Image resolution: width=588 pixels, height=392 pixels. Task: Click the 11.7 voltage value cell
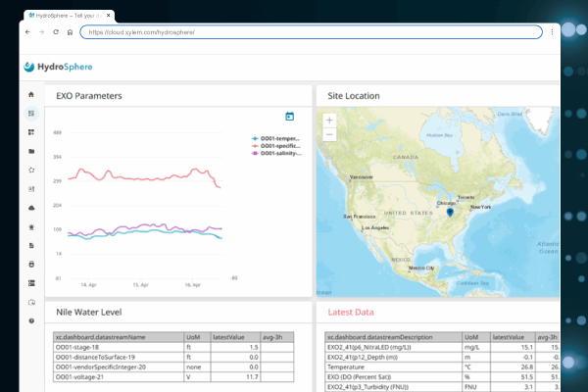(235, 377)
